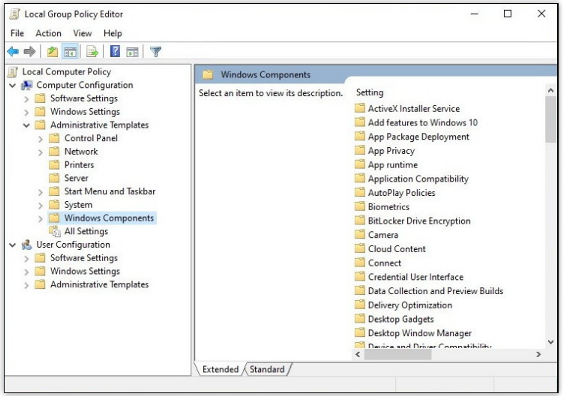
Task: Select Desktop Gadgets in the list
Action: point(401,319)
